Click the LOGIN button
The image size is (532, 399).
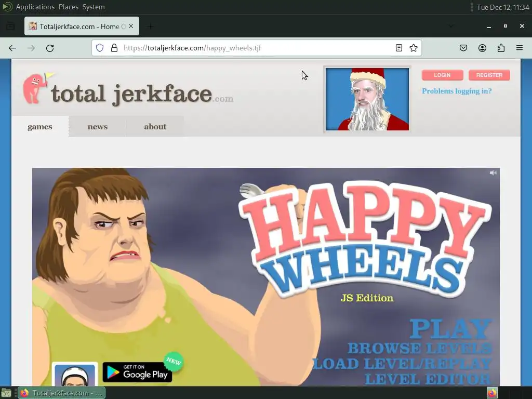[443, 75]
